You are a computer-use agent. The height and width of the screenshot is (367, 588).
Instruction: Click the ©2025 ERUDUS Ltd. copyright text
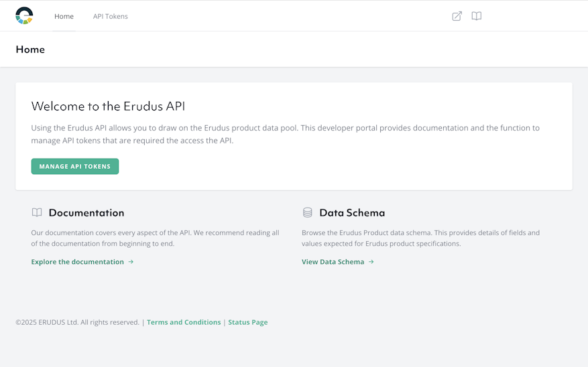(77, 322)
